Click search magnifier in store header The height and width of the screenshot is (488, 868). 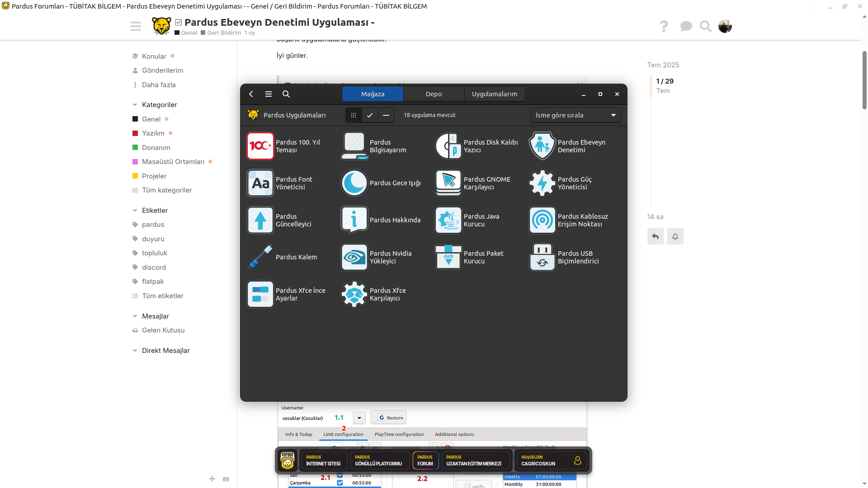pyautogui.click(x=286, y=94)
